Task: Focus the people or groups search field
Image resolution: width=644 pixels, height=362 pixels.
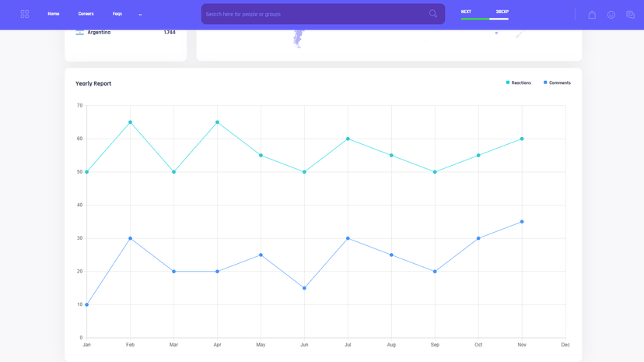Action: pyautogui.click(x=323, y=14)
